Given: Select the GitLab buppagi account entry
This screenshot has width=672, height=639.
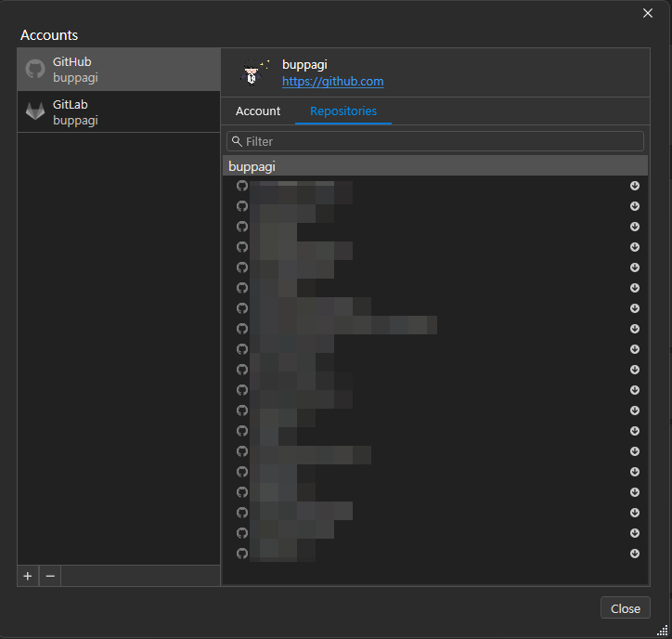Looking at the screenshot, I should pos(119,112).
